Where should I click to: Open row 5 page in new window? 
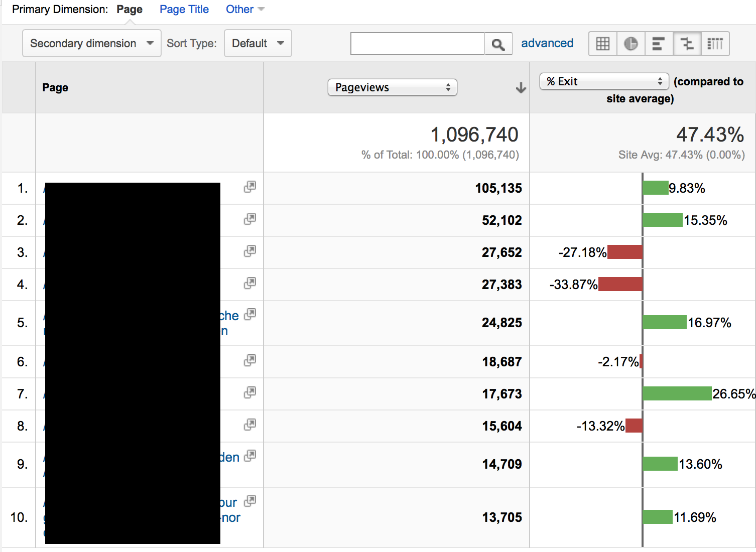[x=250, y=314]
